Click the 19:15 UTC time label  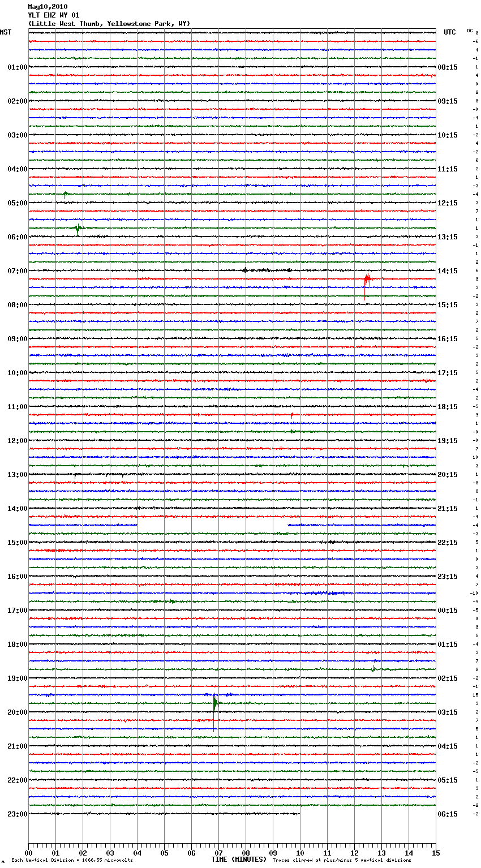pyautogui.click(x=448, y=441)
